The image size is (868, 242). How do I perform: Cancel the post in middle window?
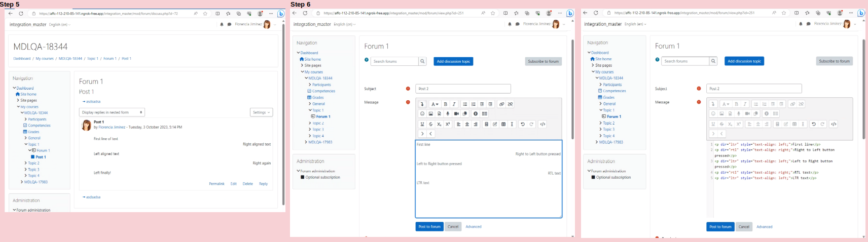point(453,227)
